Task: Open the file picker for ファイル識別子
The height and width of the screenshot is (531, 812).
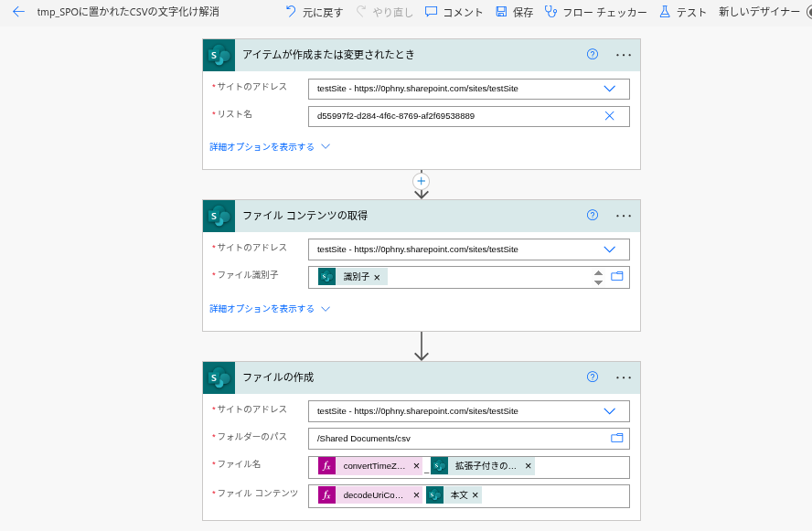Action: click(616, 276)
